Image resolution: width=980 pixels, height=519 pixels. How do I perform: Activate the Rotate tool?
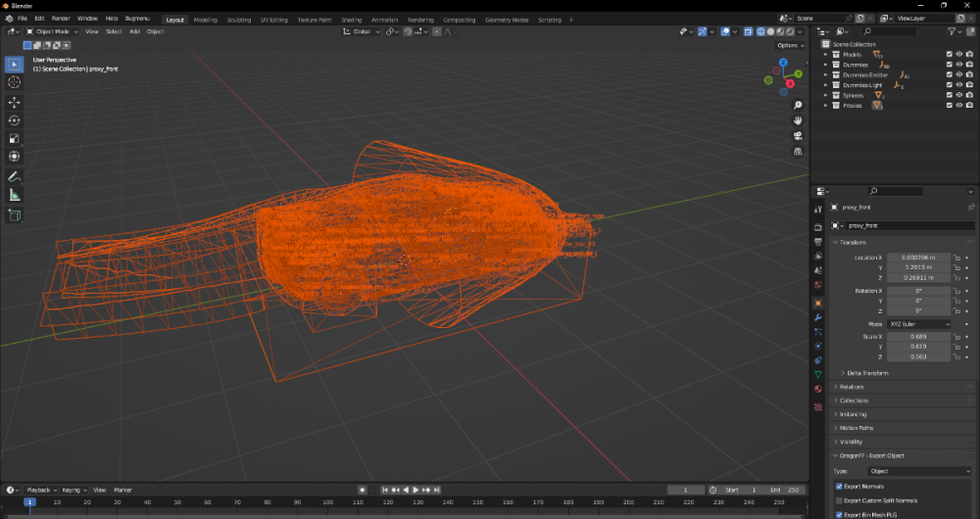[x=15, y=120]
